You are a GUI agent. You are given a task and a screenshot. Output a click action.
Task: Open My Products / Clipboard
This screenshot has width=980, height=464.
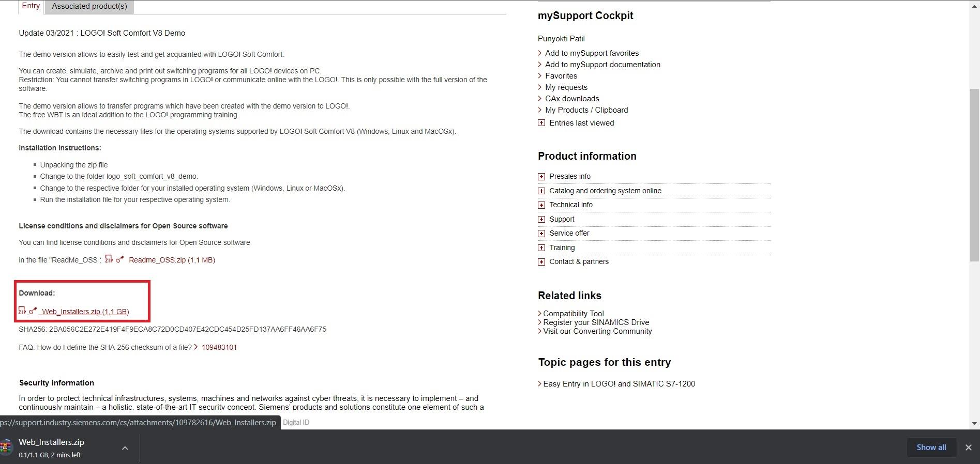point(586,110)
